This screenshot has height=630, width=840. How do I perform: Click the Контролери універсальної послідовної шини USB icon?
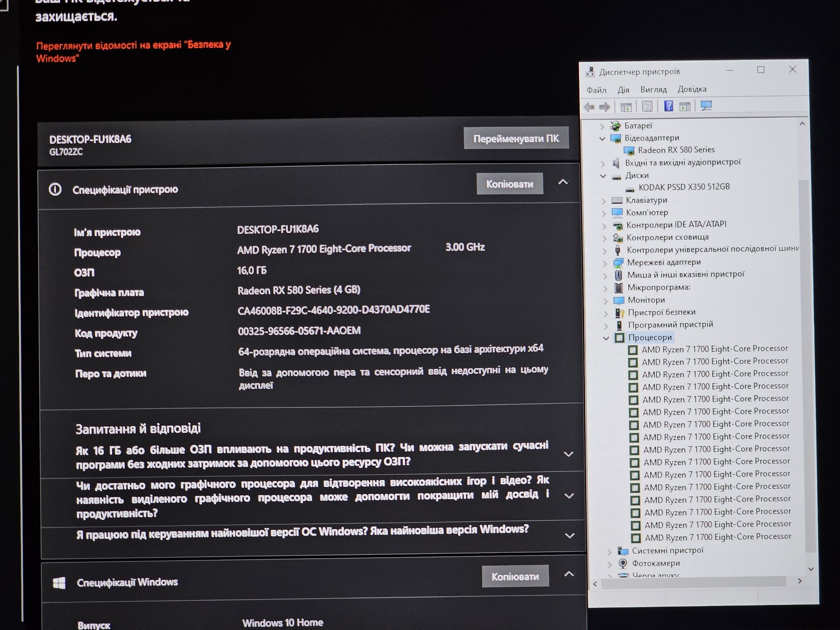tap(617, 250)
